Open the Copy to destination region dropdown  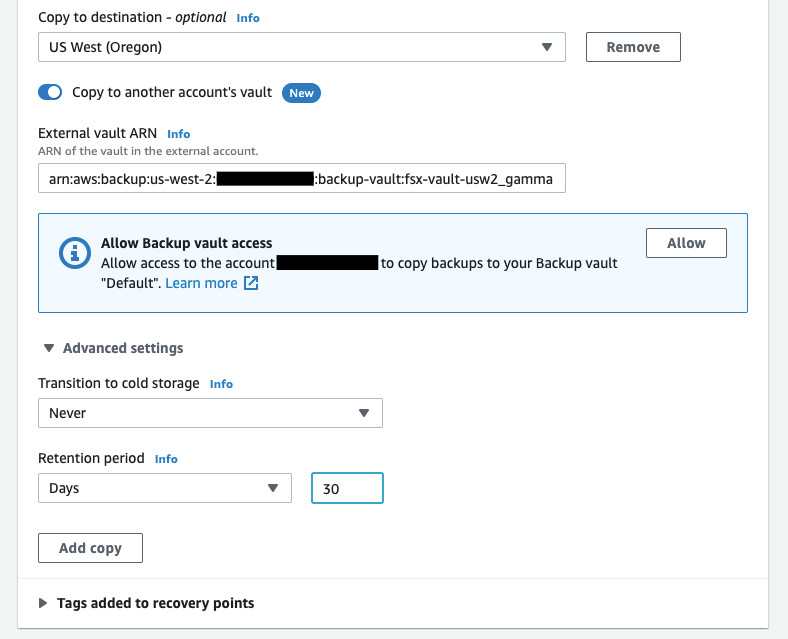[x=302, y=47]
